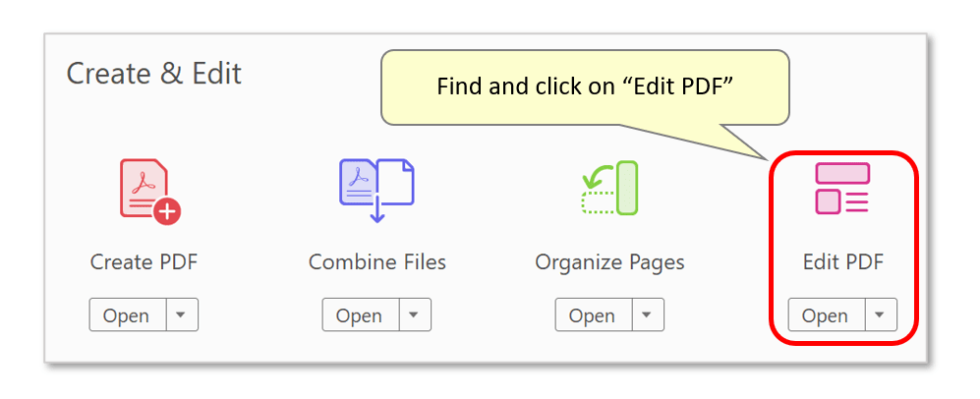This screenshot has width=980, height=399.
Task: Click the yellow 'Find and click' callout
Action: (x=585, y=86)
